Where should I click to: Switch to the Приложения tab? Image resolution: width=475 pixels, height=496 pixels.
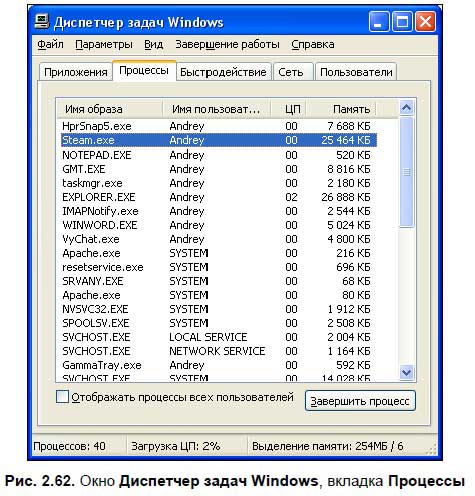click(x=76, y=72)
